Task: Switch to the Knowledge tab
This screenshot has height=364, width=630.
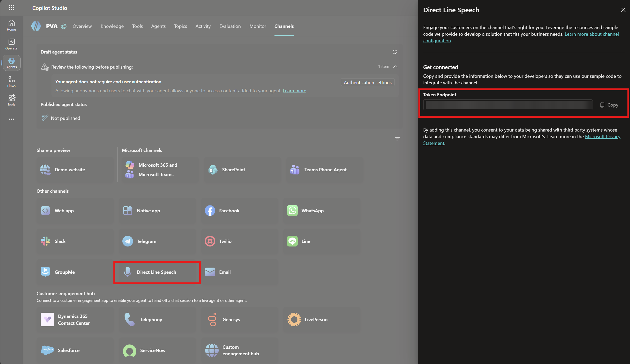Action: tap(112, 26)
